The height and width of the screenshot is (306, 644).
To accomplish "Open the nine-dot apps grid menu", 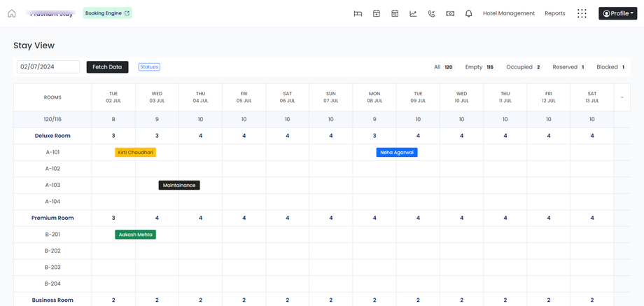I will pos(582,13).
